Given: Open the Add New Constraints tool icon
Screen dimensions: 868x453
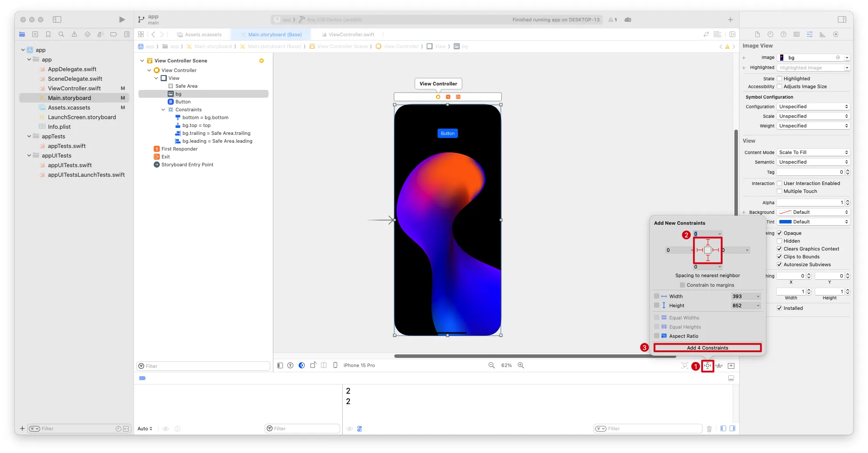Looking at the screenshot, I should point(707,366).
